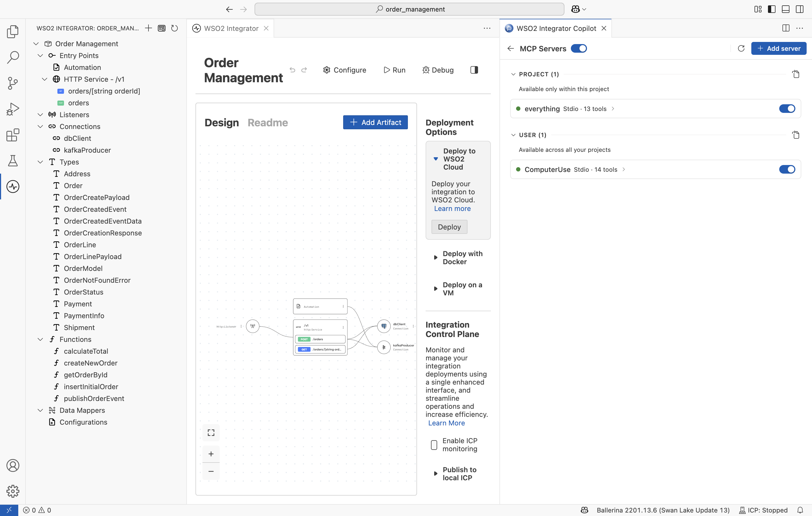This screenshot has width=812, height=516.
Task: Click the Add Artifact button
Action: 375,123
